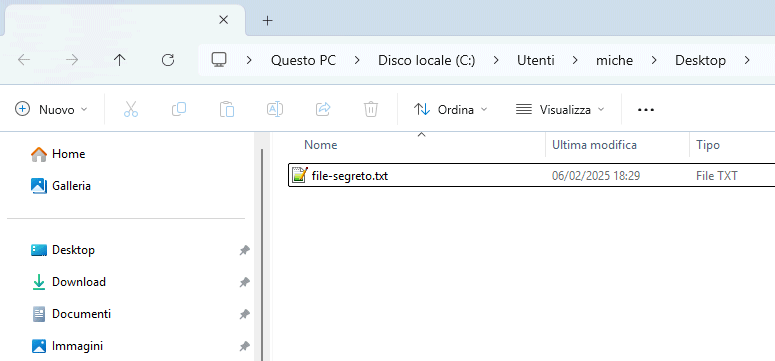Screen dimensions: 775x361
Task: Click the PC monitor icon in address bar
Action: [219, 60]
